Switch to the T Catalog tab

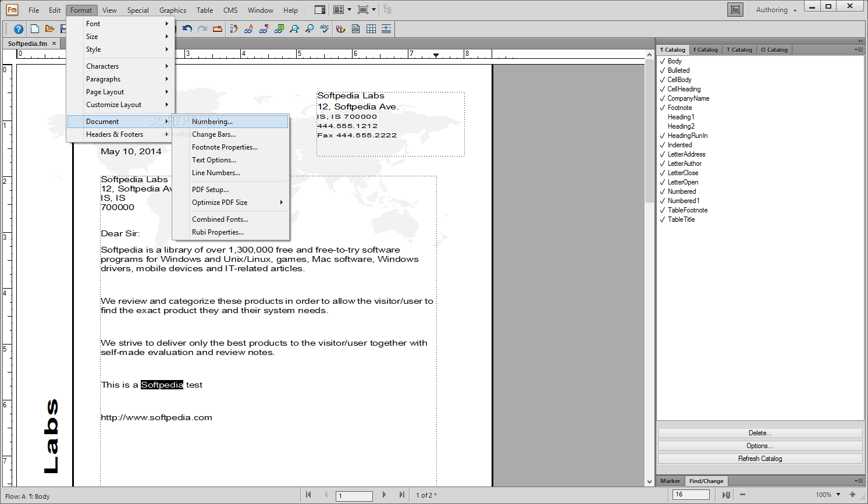pos(739,49)
